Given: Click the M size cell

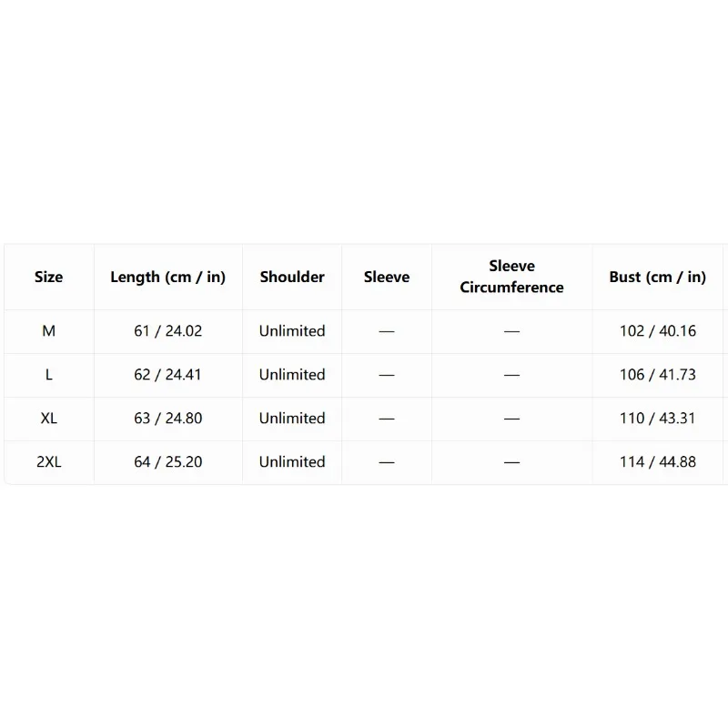Looking at the screenshot, I should [49, 331].
